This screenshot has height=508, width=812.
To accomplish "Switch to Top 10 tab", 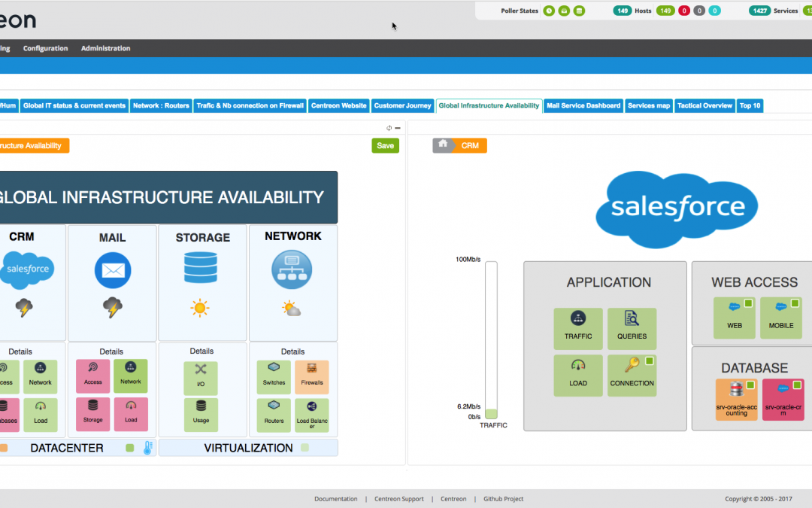I will point(750,106).
